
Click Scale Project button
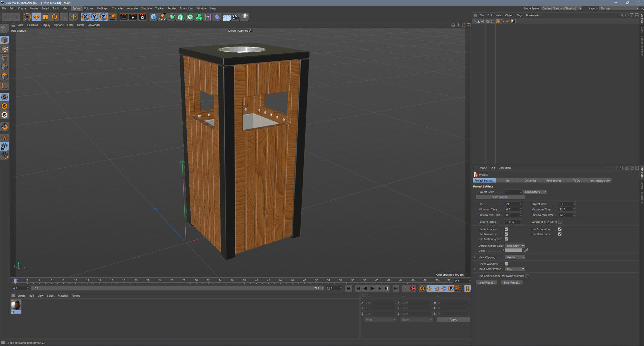click(500, 197)
